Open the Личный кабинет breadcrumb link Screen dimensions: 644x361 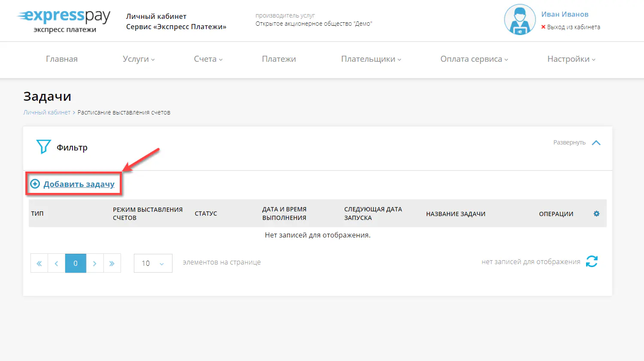(x=47, y=112)
